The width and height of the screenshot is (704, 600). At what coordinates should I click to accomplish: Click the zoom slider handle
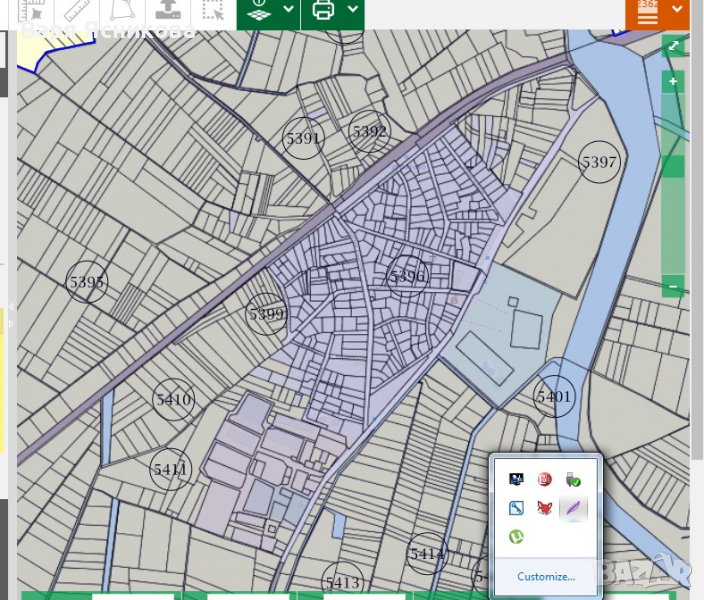pyautogui.click(x=673, y=166)
